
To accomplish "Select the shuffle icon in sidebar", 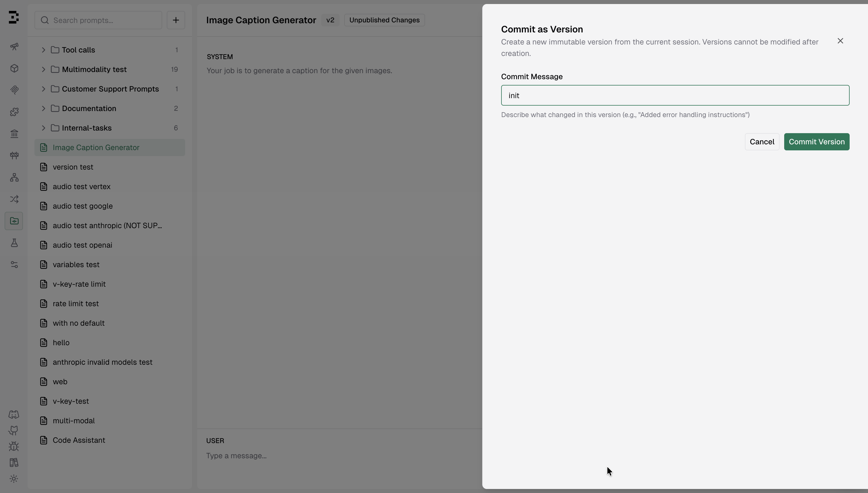I will click(x=14, y=199).
